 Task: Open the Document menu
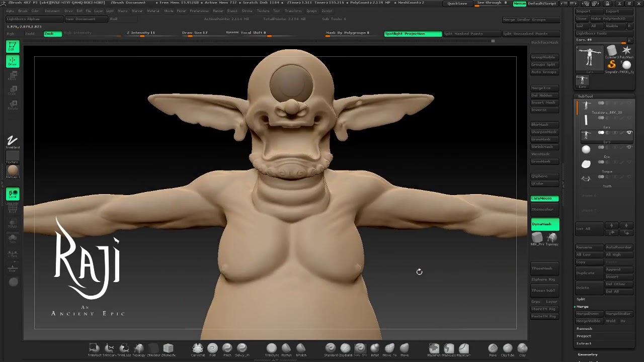[52, 11]
